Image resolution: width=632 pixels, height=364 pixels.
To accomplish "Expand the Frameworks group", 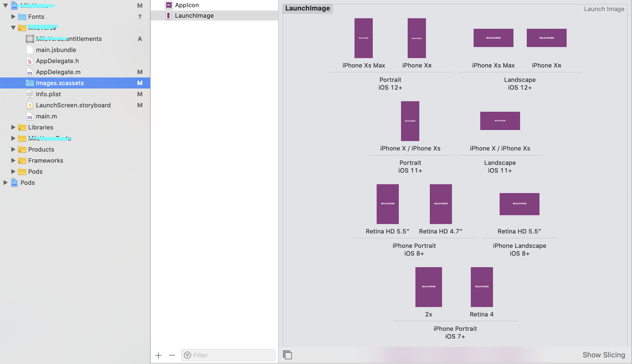I will pyautogui.click(x=13, y=160).
